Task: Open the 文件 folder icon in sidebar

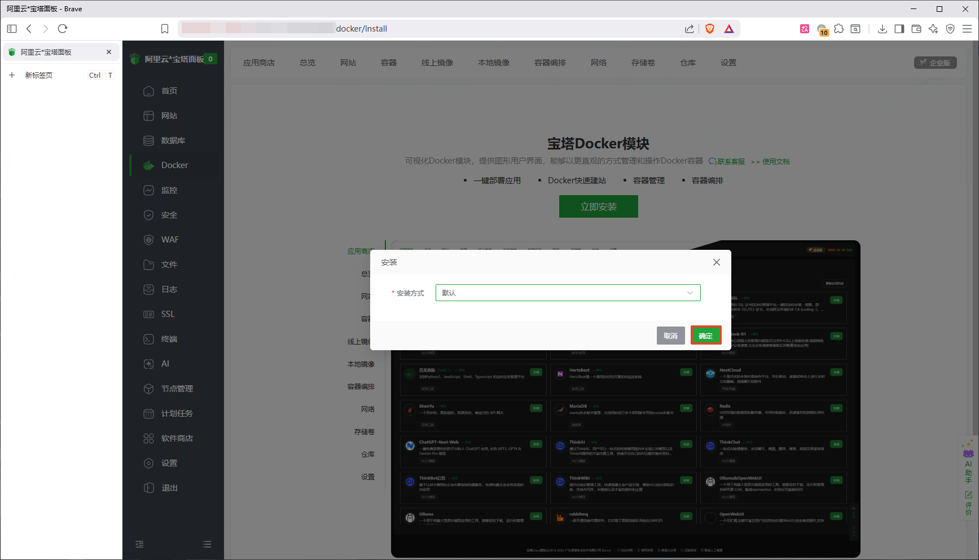Action: pos(148,264)
